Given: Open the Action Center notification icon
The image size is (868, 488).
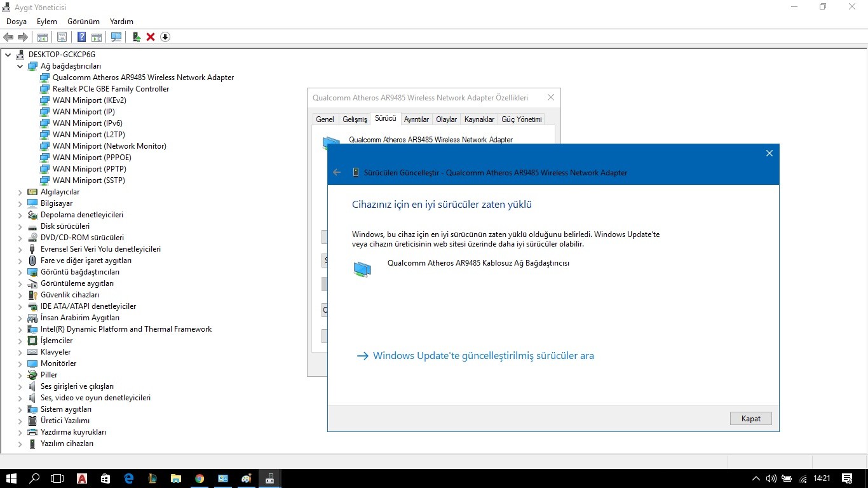Looking at the screenshot, I should [x=847, y=478].
